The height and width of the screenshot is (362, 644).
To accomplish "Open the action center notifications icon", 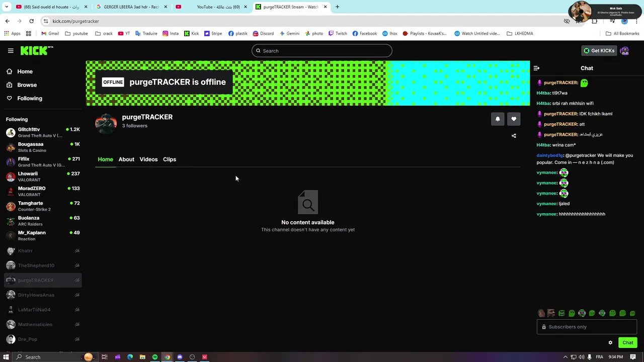I will click(x=633, y=357).
